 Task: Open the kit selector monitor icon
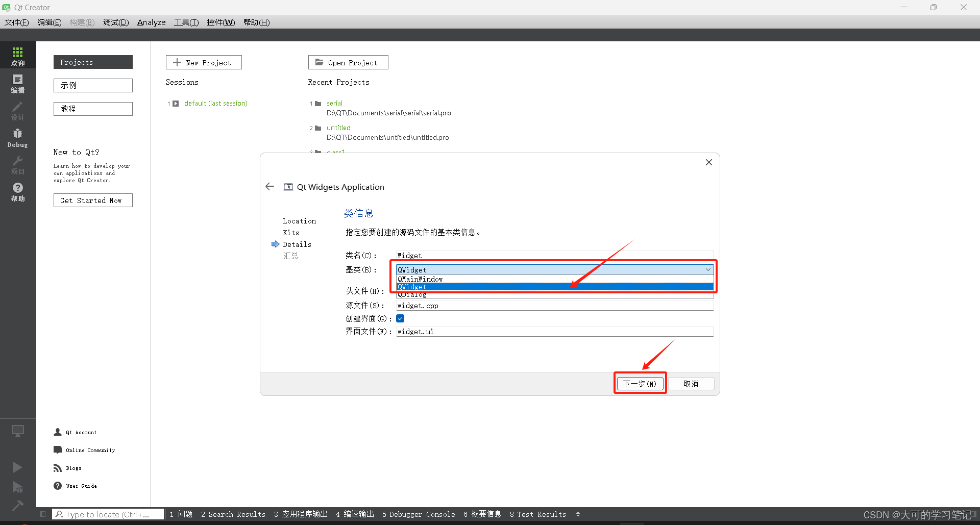(17, 431)
